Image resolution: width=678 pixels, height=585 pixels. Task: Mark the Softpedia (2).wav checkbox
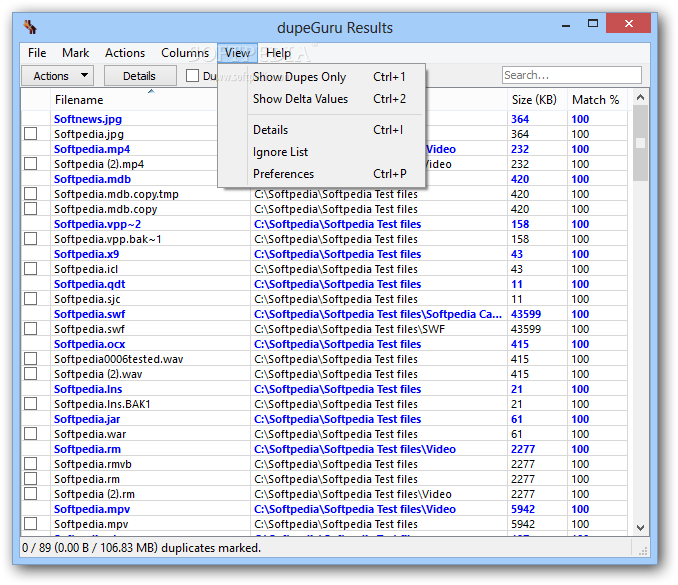pyautogui.click(x=31, y=374)
